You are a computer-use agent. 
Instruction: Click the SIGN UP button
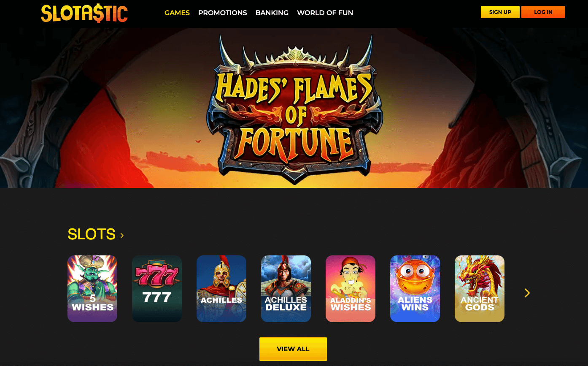[x=500, y=12]
